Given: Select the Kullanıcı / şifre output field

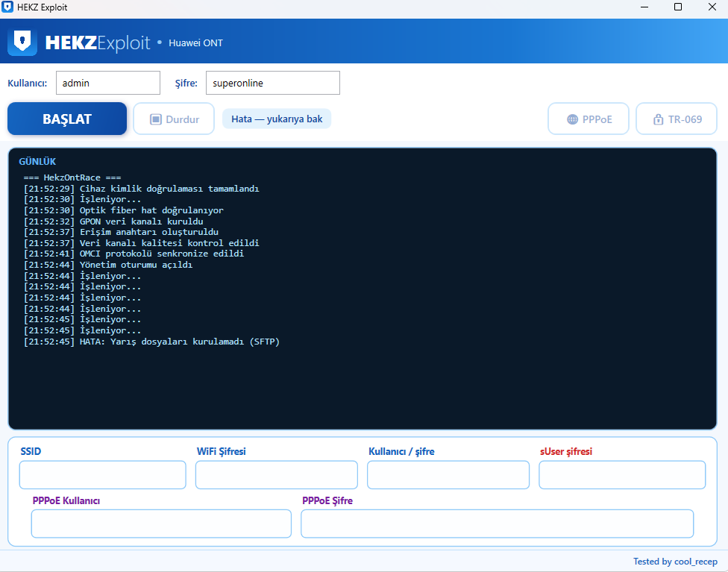Looking at the screenshot, I should click(448, 475).
